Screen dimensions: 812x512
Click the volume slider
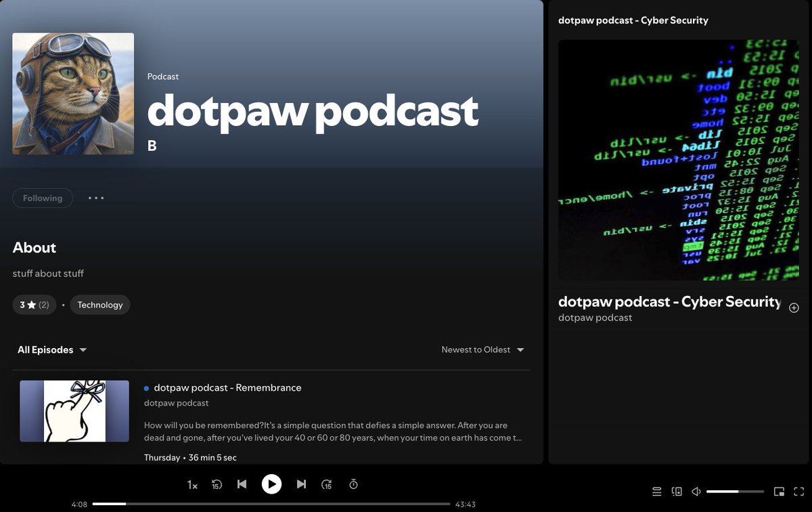(734, 491)
